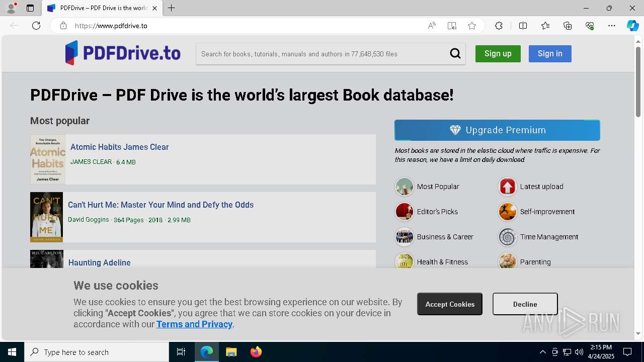Show hidden system tray icons
The image size is (644, 362).
pos(542,352)
